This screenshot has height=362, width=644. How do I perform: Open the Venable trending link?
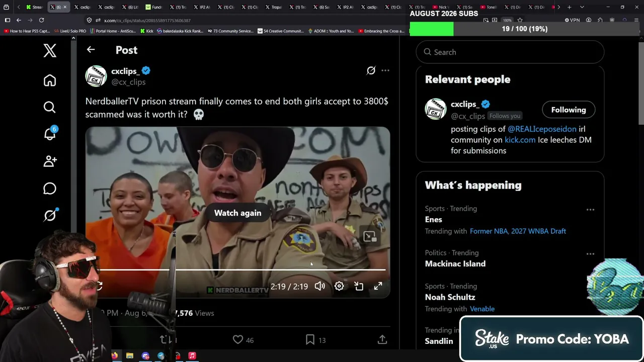pyautogui.click(x=482, y=309)
